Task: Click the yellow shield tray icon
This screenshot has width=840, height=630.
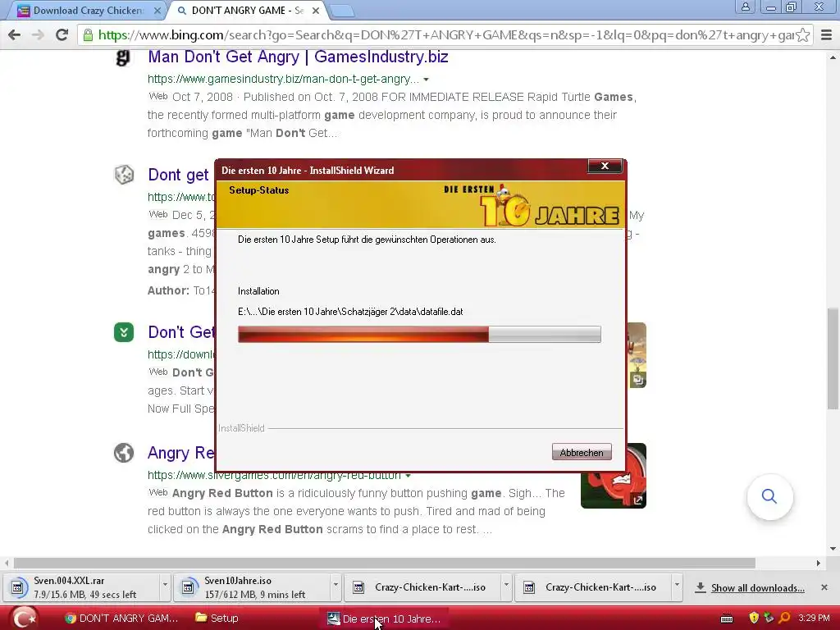Action: tap(754, 619)
